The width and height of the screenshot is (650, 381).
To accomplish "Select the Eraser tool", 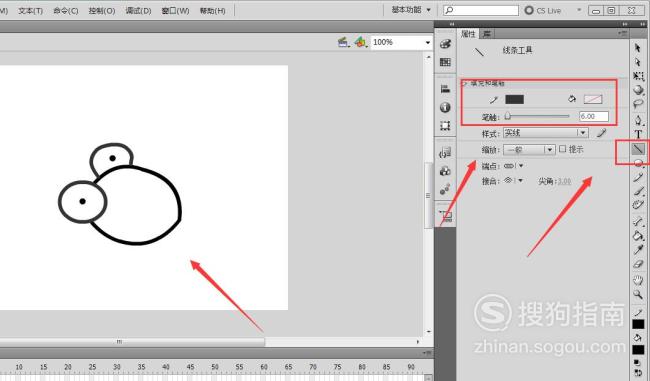I will (638, 264).
